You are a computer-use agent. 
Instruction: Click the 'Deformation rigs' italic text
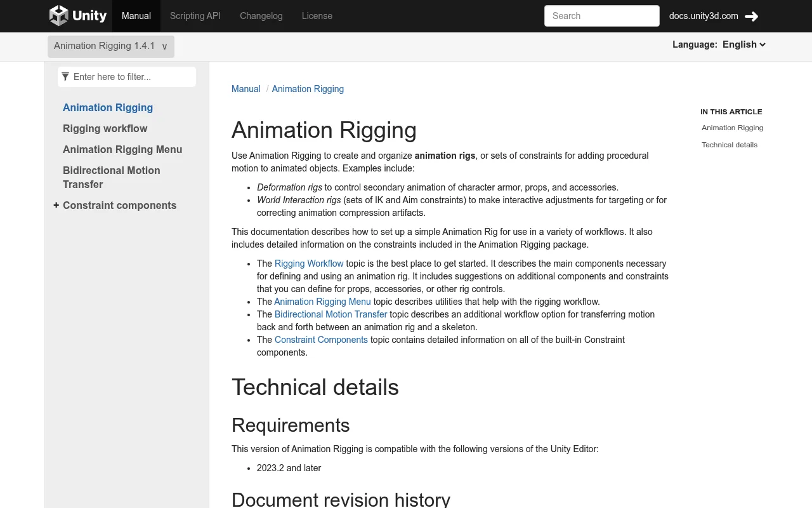pyautogui.click(x=289, y=187)
